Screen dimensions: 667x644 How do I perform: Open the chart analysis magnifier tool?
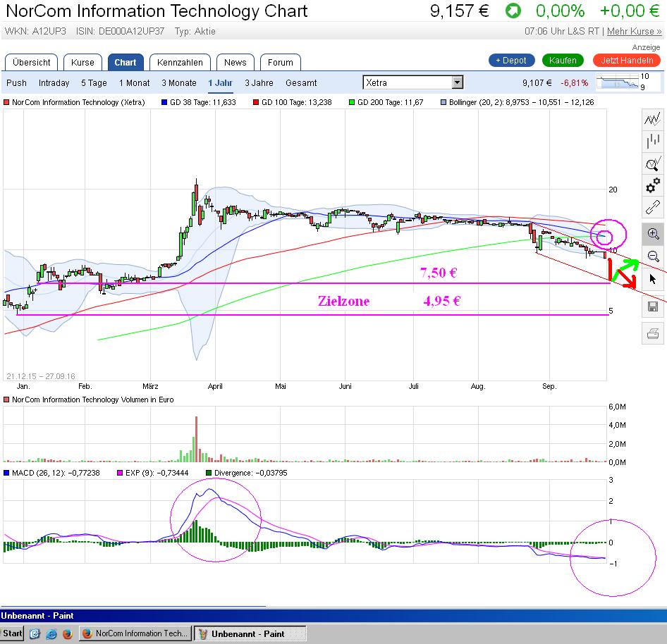click(x=652, y=163)
